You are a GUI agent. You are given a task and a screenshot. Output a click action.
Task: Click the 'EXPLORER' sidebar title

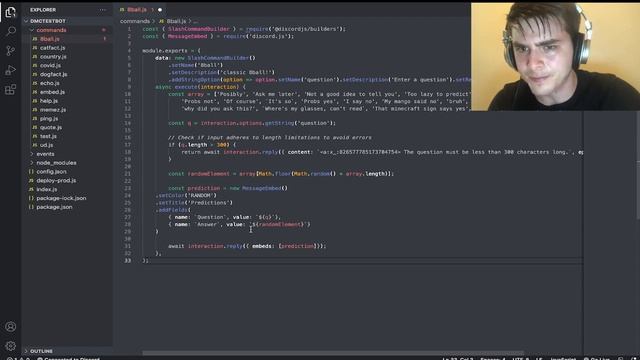point(43,10)
